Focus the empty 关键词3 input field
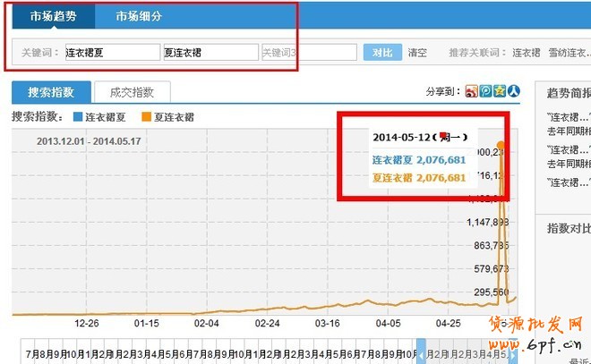This screenshot has height=364, width=591. click(x=308, y=53)
